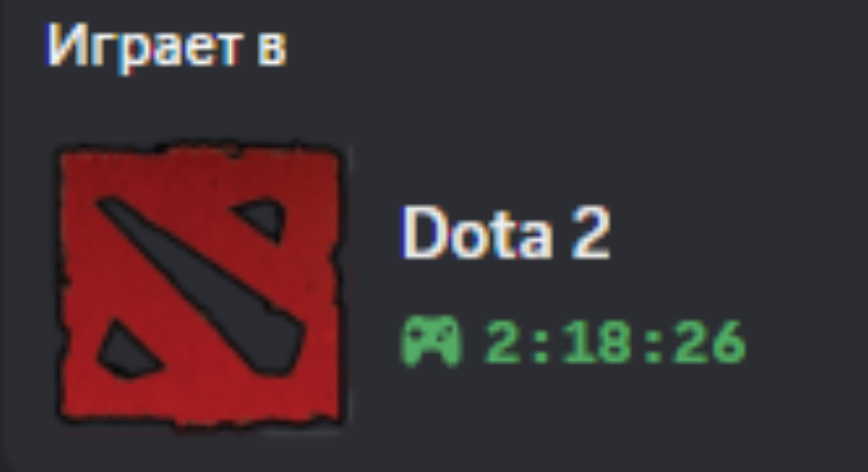Select the "Dota 2" text label
Viewport: 868px width, 472px height.
[506, 232]
